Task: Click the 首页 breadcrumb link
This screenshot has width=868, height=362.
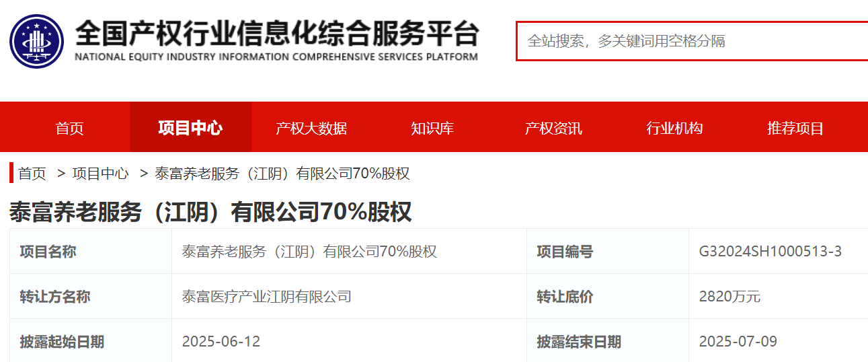Action: (x=32, y=174)
